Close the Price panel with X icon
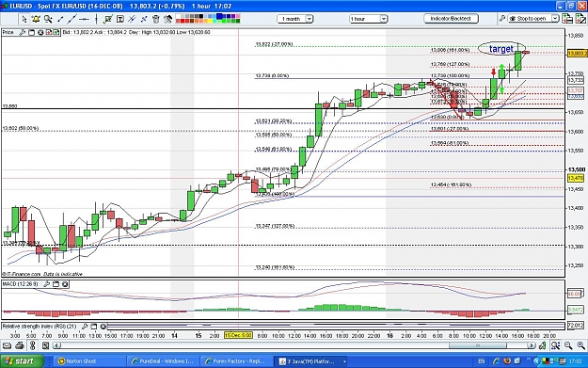This screenshot has width=588, height=368. pos(40,33)
